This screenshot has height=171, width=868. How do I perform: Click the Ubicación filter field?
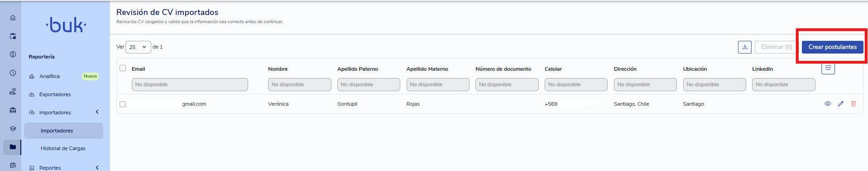[x=715, y=84]
